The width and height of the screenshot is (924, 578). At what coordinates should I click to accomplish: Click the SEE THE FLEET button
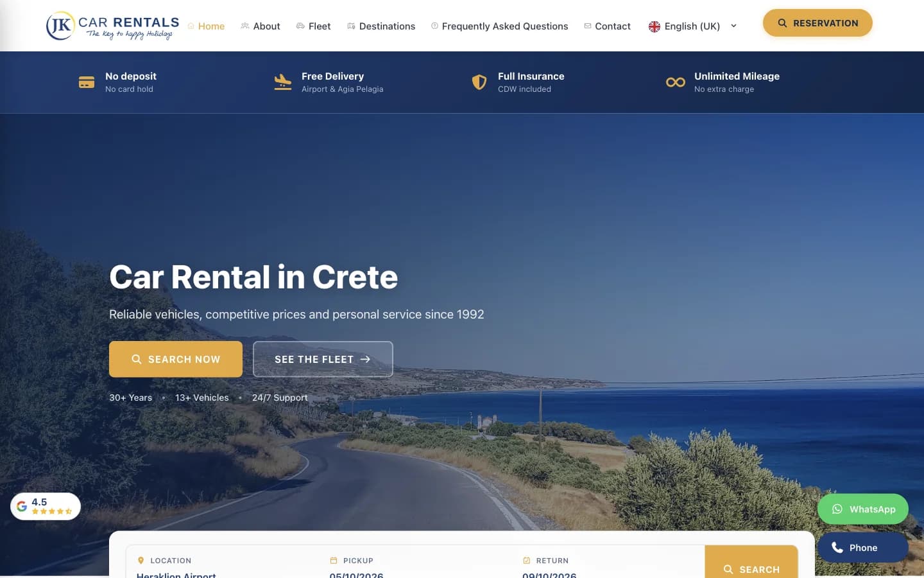[323, 359]
